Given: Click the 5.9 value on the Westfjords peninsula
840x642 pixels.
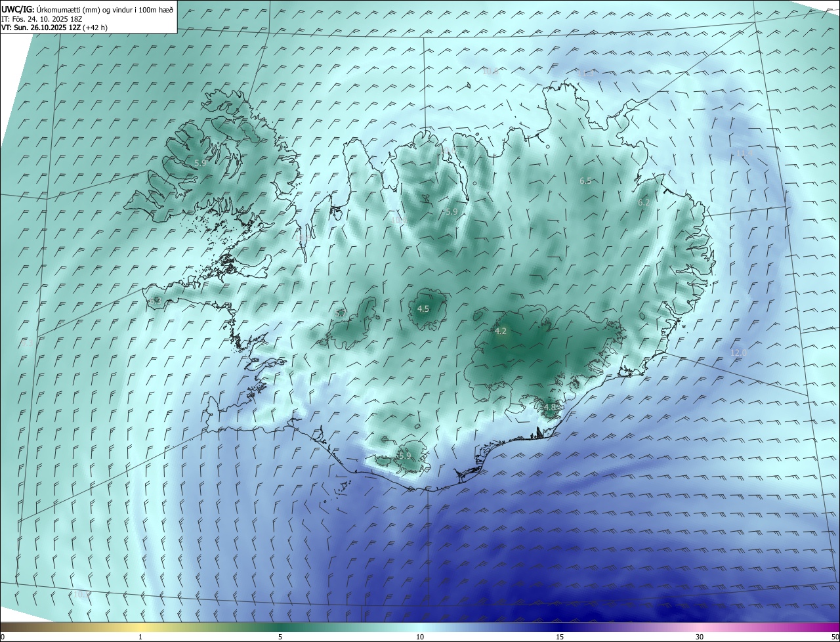Looking at the screenshot, I should pyautogui.click(x=201, y=163).
